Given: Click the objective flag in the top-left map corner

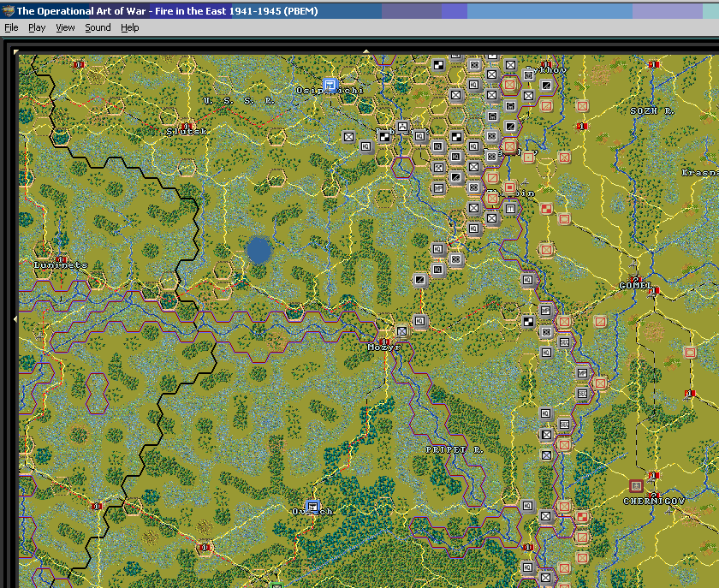Looking at the screenshot, I should pyautogui.click(x=79, y=65).
